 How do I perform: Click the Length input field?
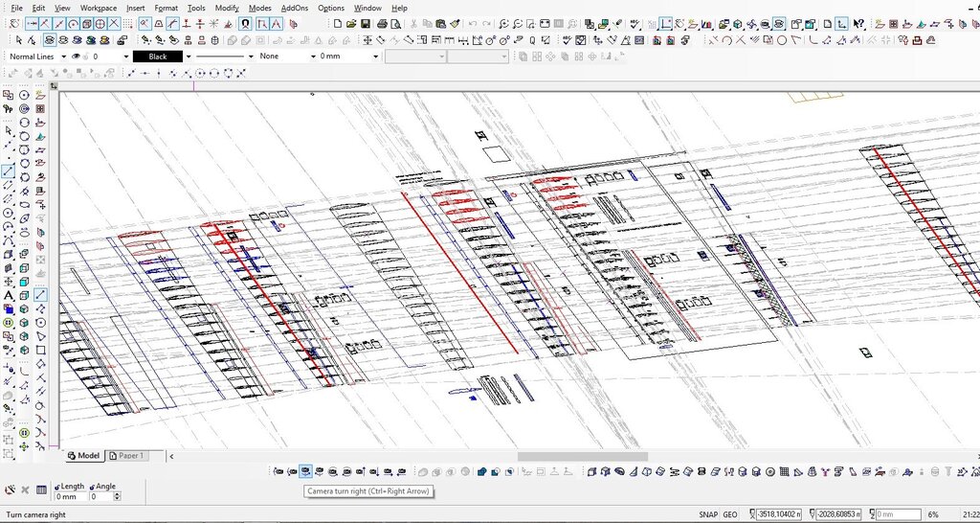tap(69, 496)
